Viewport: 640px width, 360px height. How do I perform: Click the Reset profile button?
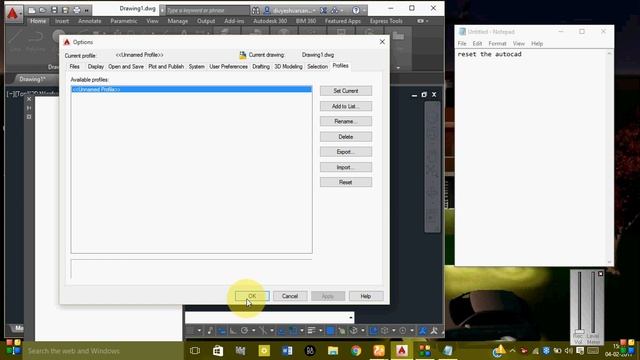(x=346, y=182)
